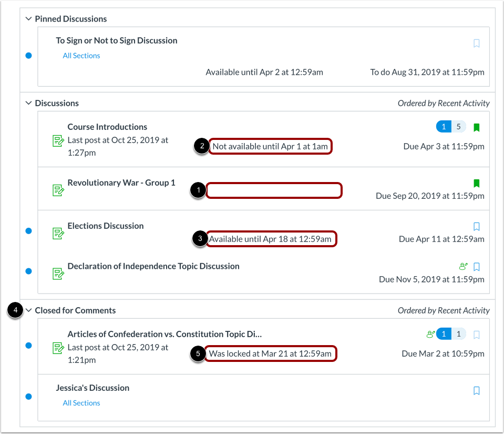Click 'Ordered by Recent Activity' in Discussions section
The image size is (504, 434).
[x=444, y=103]
